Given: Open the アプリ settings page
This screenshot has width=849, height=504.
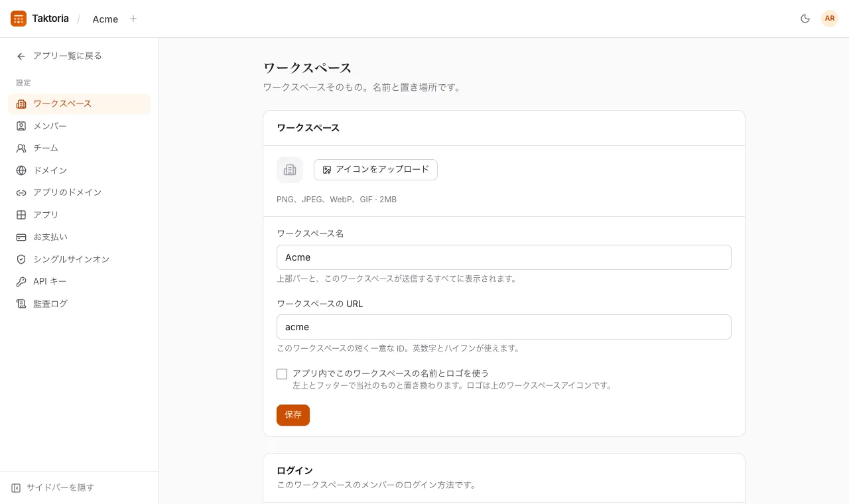Looking at the screenshot, I should click(80, 215).
